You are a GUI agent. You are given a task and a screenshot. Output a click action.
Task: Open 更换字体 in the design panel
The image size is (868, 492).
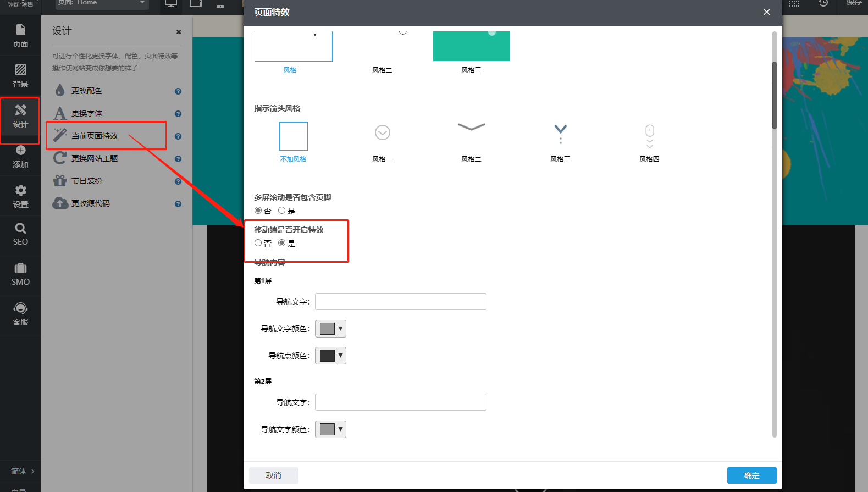[x=87, y=113]
